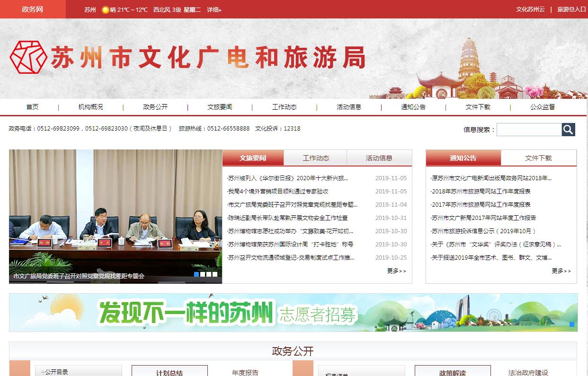Click the 信息搜索 text input field
The height and width of the screenshot is (376, 588).
[529, 130]
